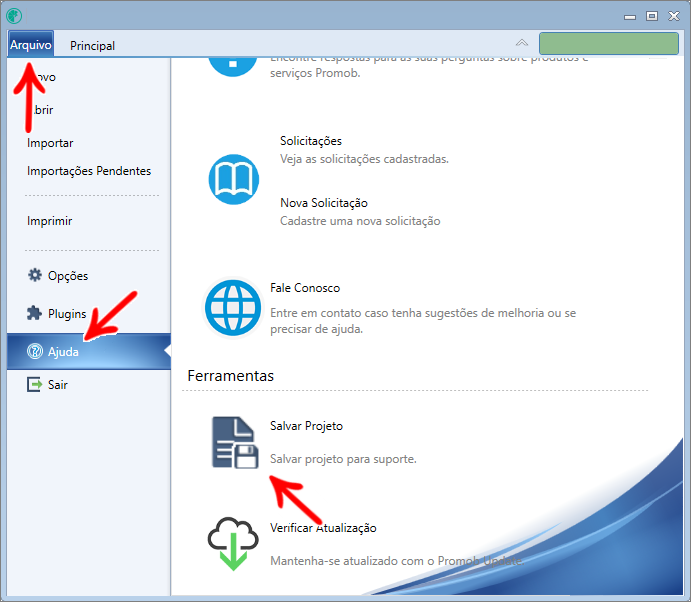Choose Sair to quit the application

coord(58,385)
